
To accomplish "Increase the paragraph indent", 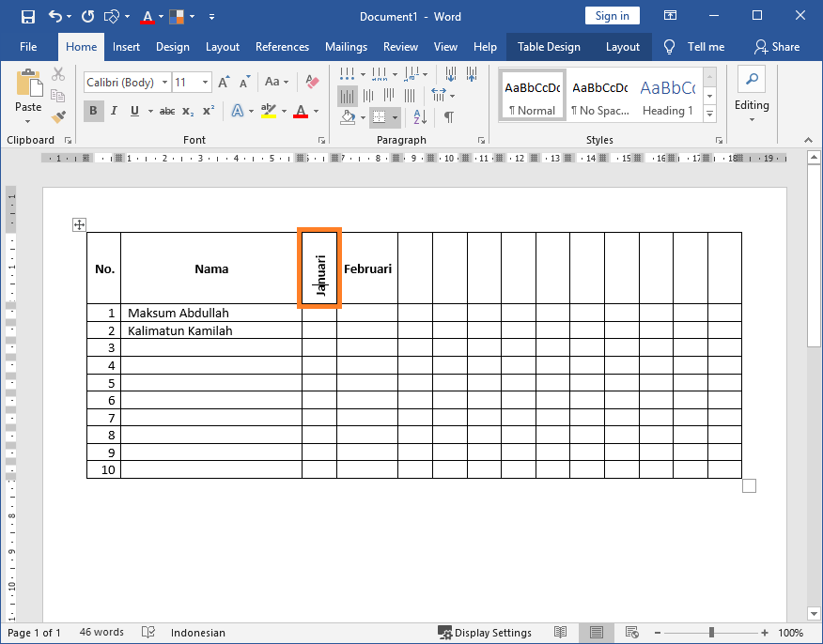I will 472,74.
